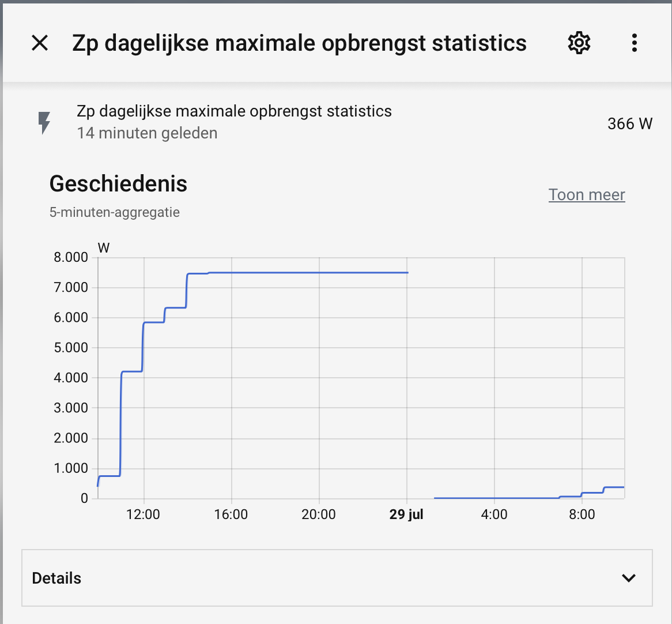Click the entity name in state row

coord(234,111)
